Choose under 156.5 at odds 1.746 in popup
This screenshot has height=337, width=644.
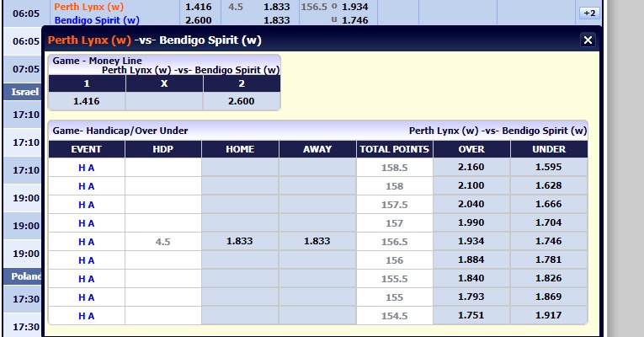(549, 241)
